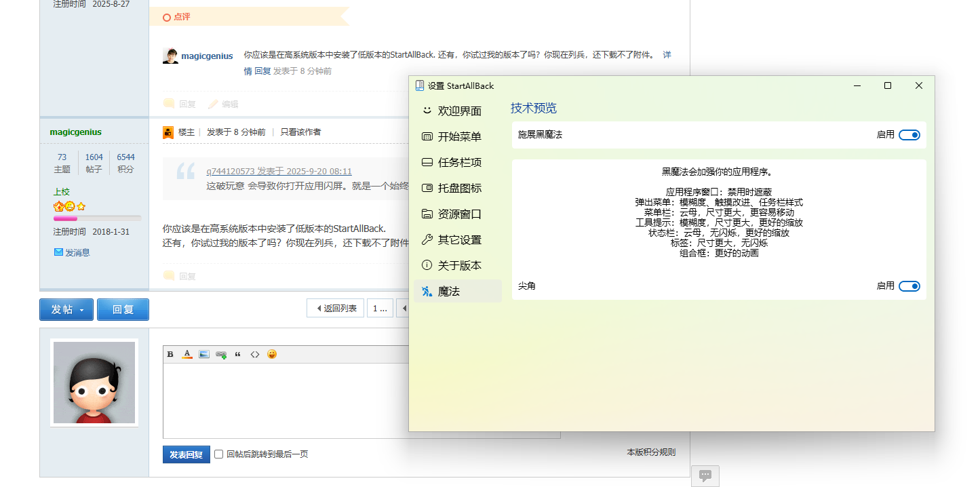
Task: Switch to 资源窗口 settings
Action: click(x=458, y=214)
